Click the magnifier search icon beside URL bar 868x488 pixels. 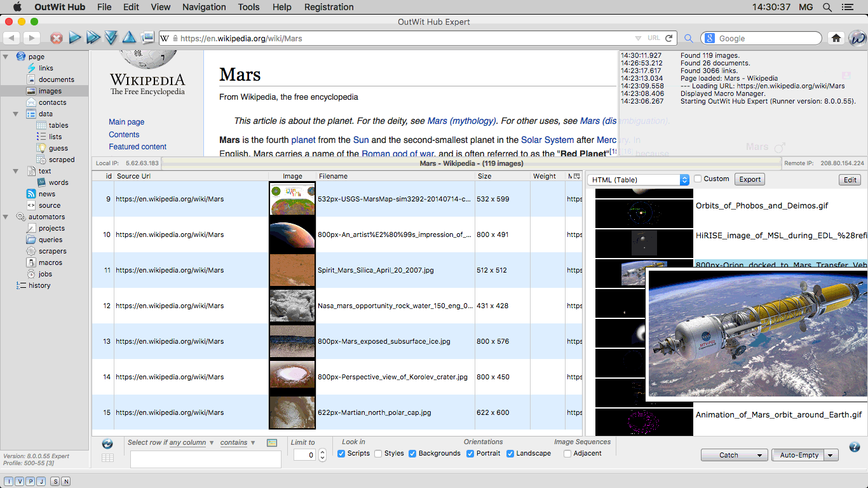click(689, 38)
